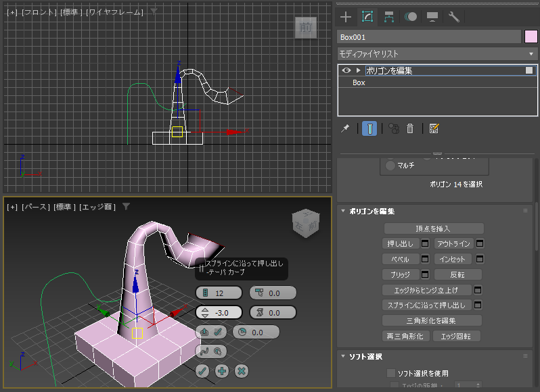Click the アウトライン button

[453, 244]
